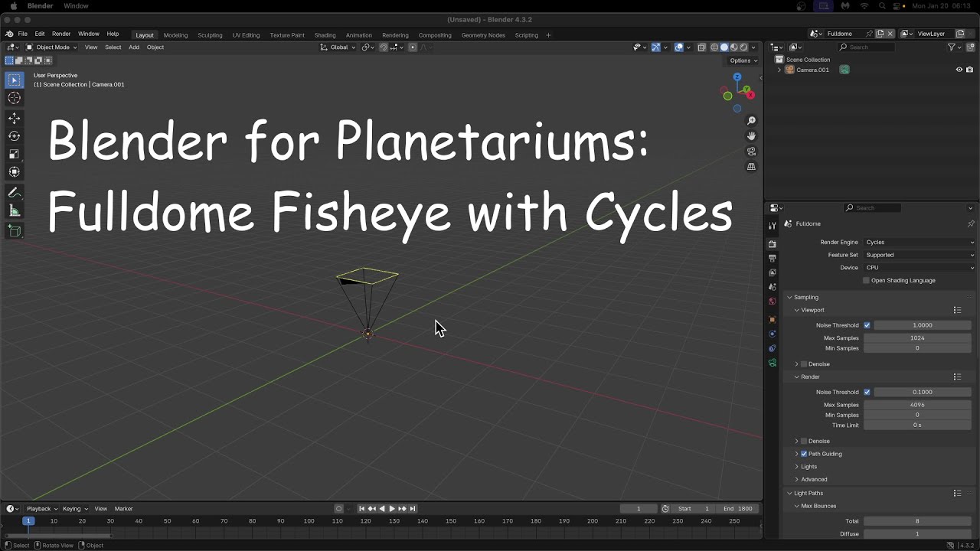Image resolution: width=980 pixels, height=551 pixels.
Task: Open the Output properties tab
Action: (x=773, y=259)
